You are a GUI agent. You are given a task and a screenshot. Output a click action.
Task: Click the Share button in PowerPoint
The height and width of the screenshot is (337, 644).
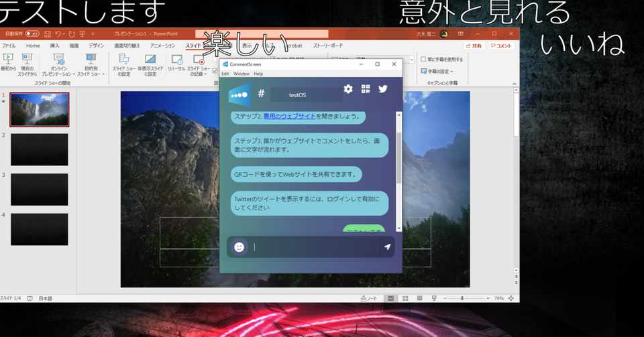tap(474, 46)
